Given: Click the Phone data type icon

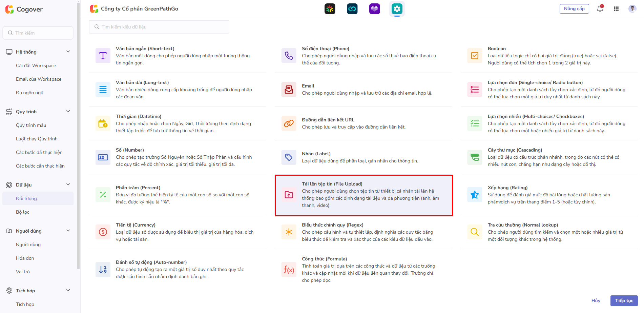Looking at the screenshot, I should 289,56.
